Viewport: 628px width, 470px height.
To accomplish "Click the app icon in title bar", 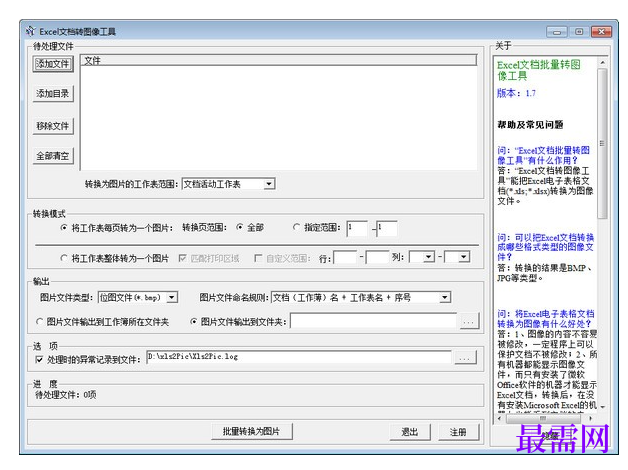I will pyautogui.click(x=30, y=31).
